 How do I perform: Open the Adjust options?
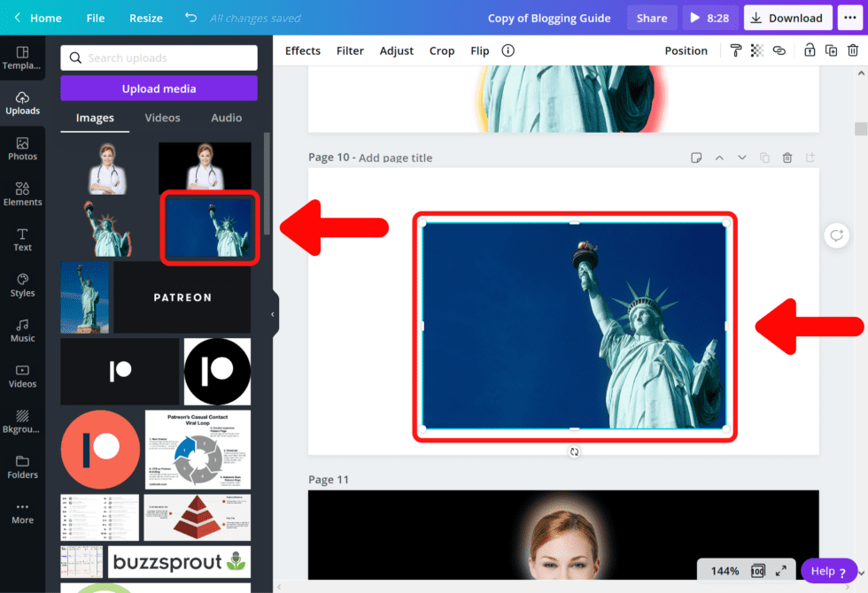click(x=397, y=51)
